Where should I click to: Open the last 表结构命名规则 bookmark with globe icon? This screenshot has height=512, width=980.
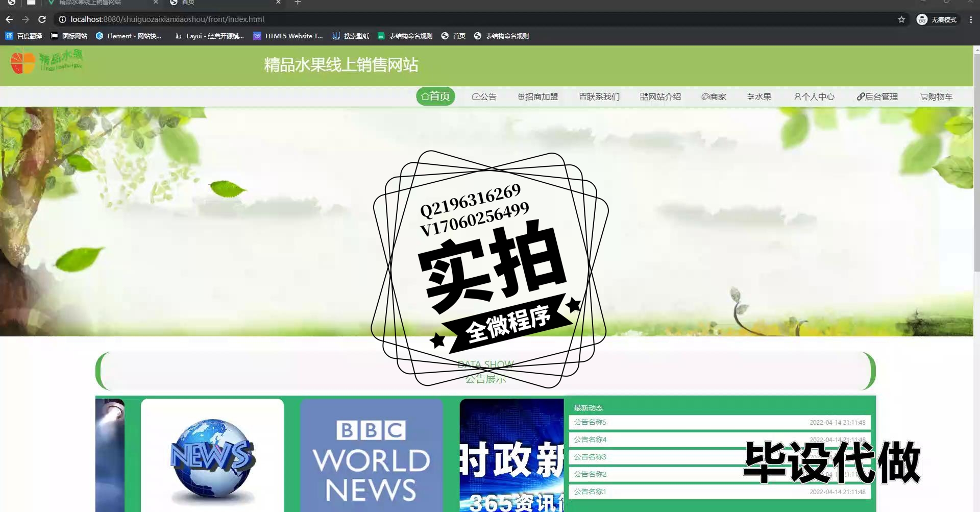click(501, 36)
